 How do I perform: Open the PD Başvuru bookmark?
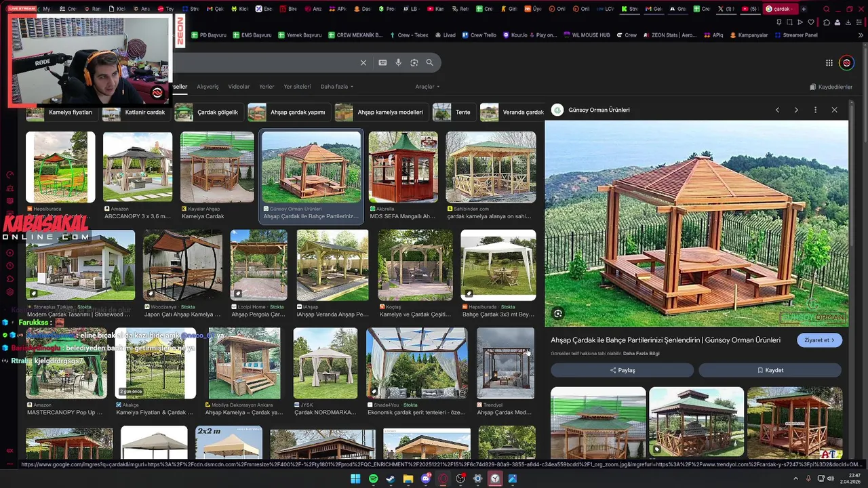coord(208,35)
